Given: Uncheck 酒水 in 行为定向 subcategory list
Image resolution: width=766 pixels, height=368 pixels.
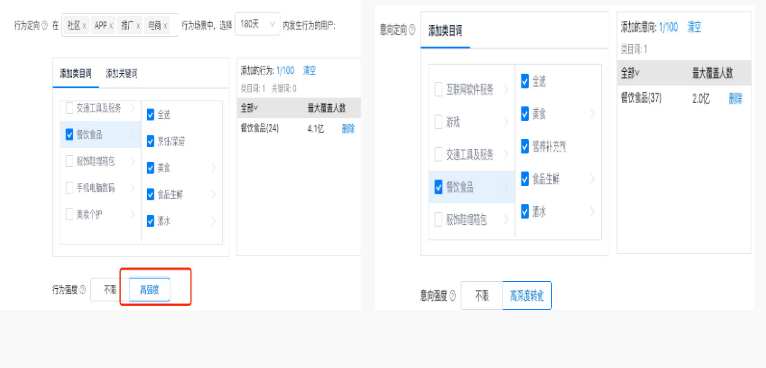Looking at the screenshot, I should 150,221.
